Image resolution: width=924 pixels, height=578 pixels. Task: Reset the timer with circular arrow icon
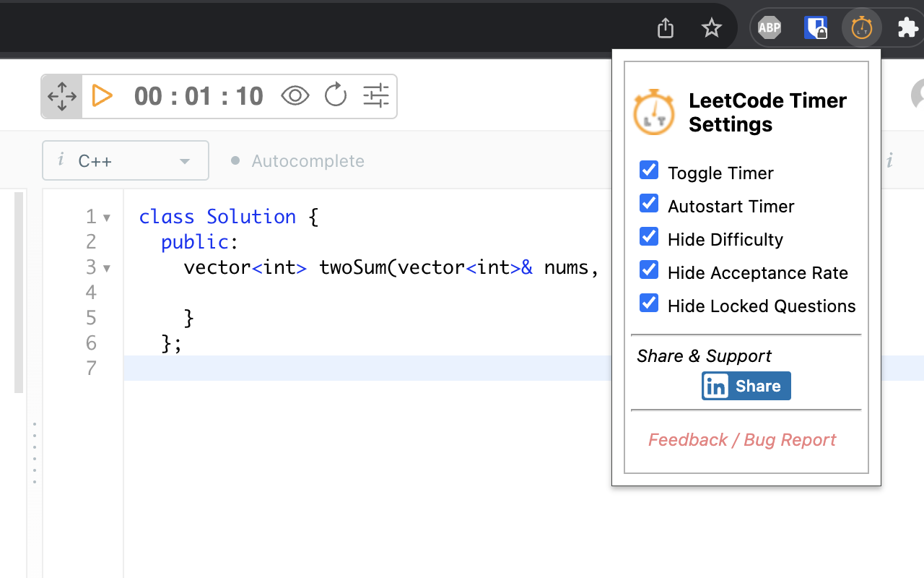point(336,95)
